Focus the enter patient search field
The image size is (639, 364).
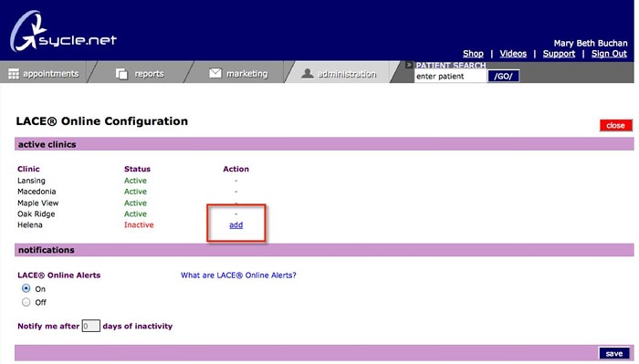pos(450,76)
